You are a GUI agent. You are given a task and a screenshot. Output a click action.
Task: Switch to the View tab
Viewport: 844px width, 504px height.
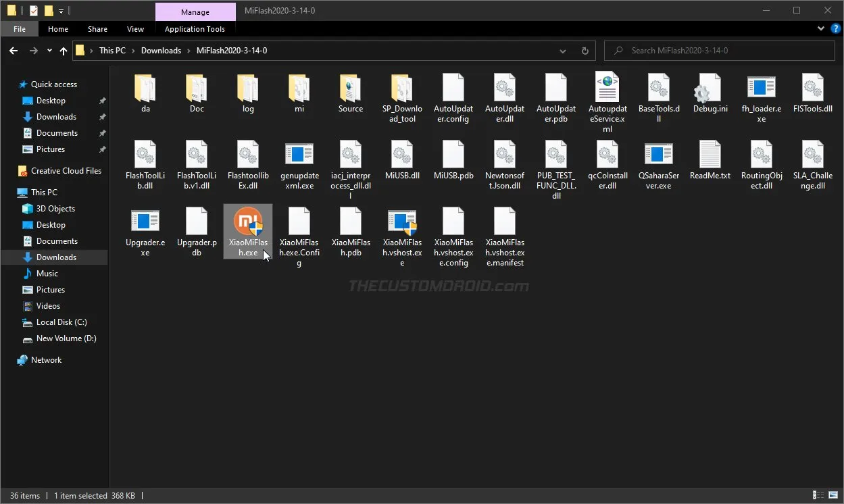tap(135, 28)
